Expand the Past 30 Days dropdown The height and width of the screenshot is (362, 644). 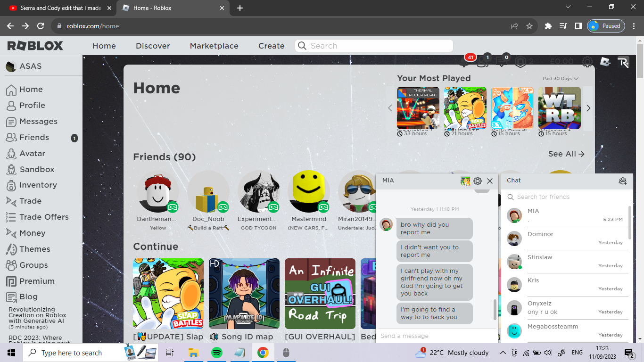coord(561,79)
